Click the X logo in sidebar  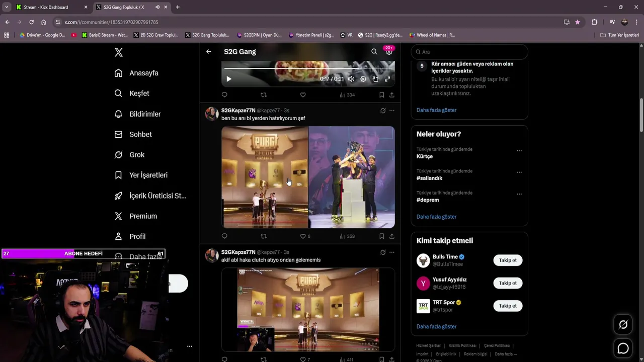click(118, 52)
